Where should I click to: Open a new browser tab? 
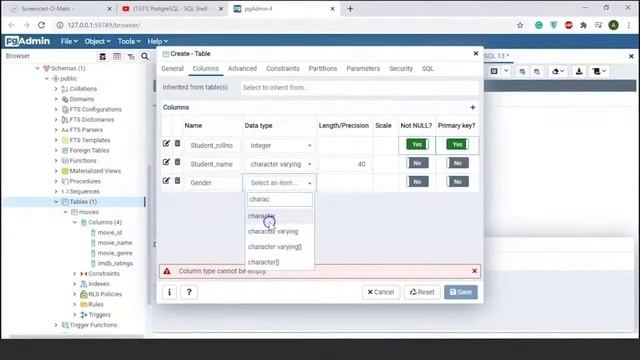[x=350, y=9]
